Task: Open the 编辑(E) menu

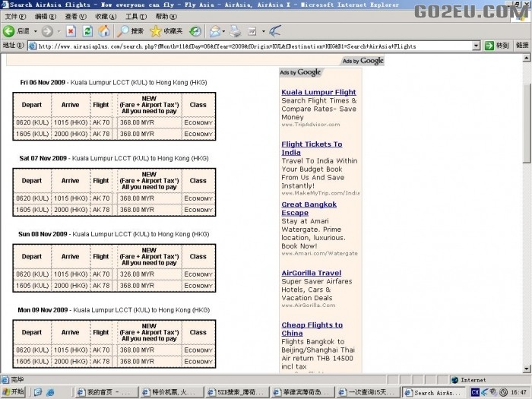Action: (x=46, y=16)
